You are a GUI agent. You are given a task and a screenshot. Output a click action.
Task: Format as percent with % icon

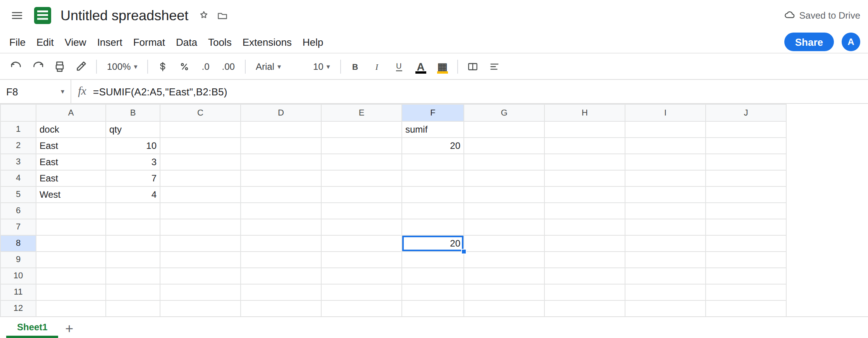coord(184,67)
